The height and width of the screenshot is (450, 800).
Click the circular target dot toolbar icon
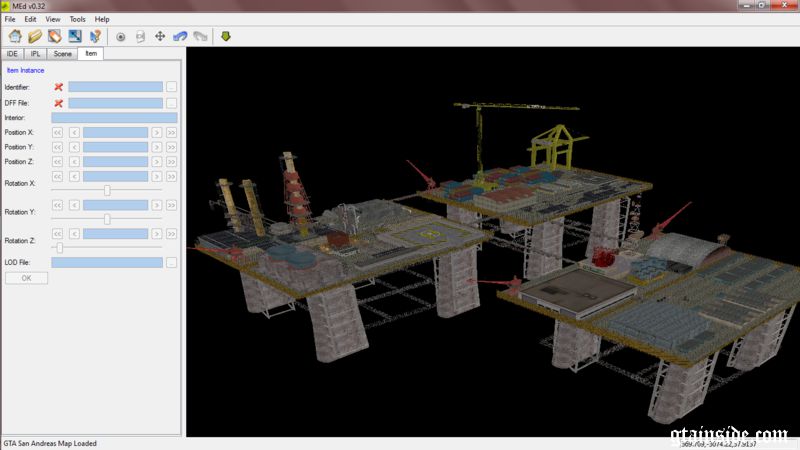coord(120,37)
